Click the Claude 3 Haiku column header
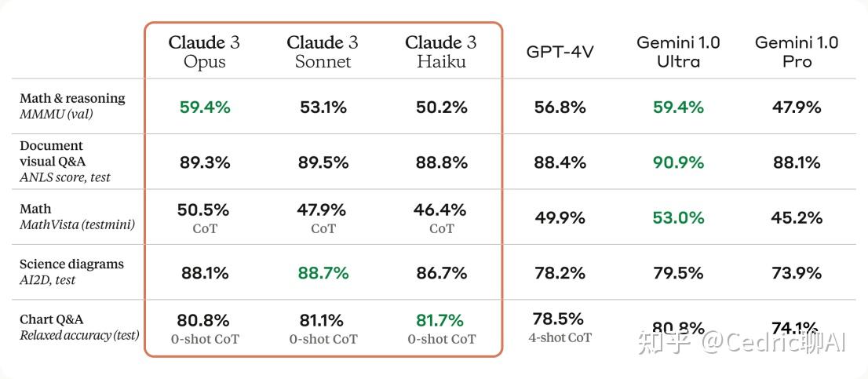The image size is (868, 379). [x=441, y=51]
